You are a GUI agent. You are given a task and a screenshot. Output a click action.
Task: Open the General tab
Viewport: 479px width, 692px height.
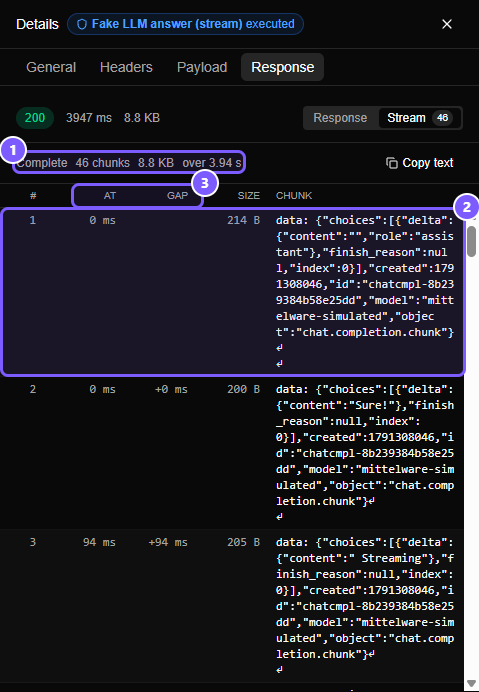(51, 67)
